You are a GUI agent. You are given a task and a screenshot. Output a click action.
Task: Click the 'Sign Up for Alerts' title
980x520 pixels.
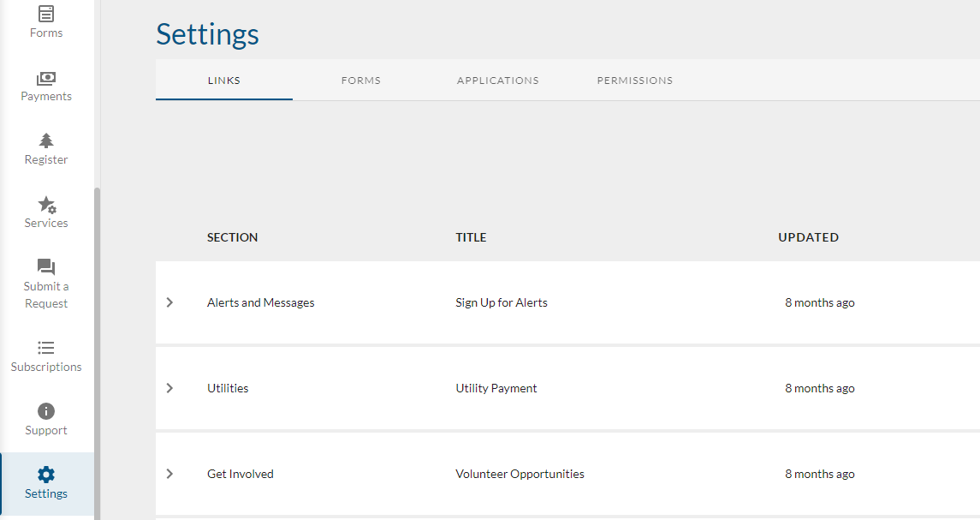[x=502, y=302]
